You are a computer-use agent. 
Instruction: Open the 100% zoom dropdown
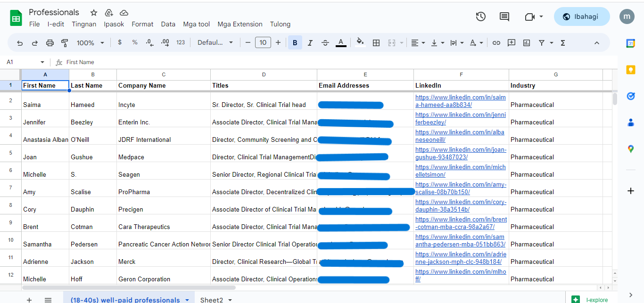click(91, 43)
